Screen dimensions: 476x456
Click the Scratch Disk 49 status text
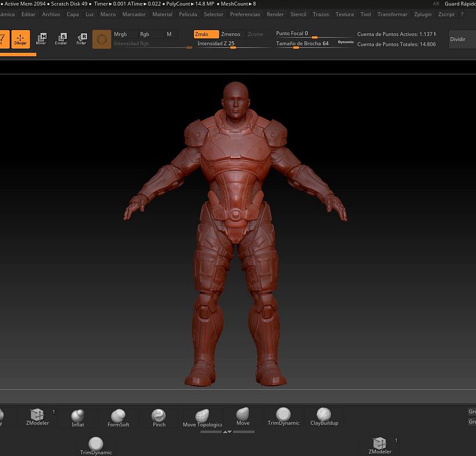coord(69,4)
